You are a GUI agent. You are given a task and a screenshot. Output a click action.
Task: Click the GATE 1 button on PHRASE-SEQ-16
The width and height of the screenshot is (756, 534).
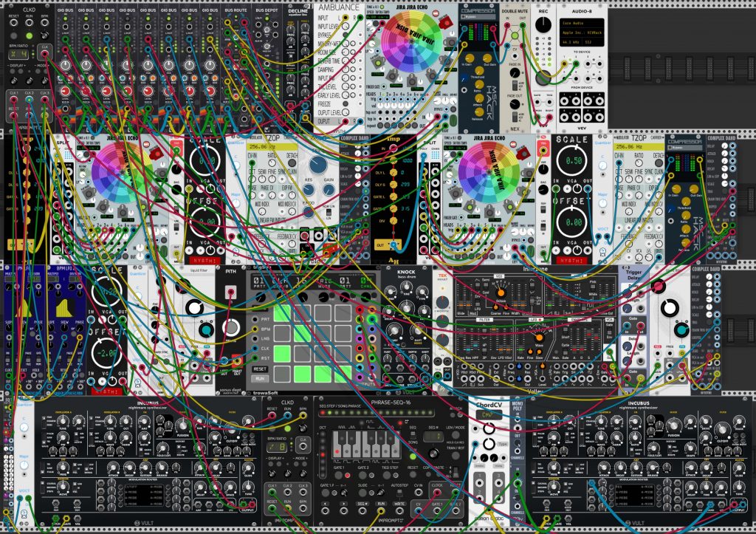[338, 475]
